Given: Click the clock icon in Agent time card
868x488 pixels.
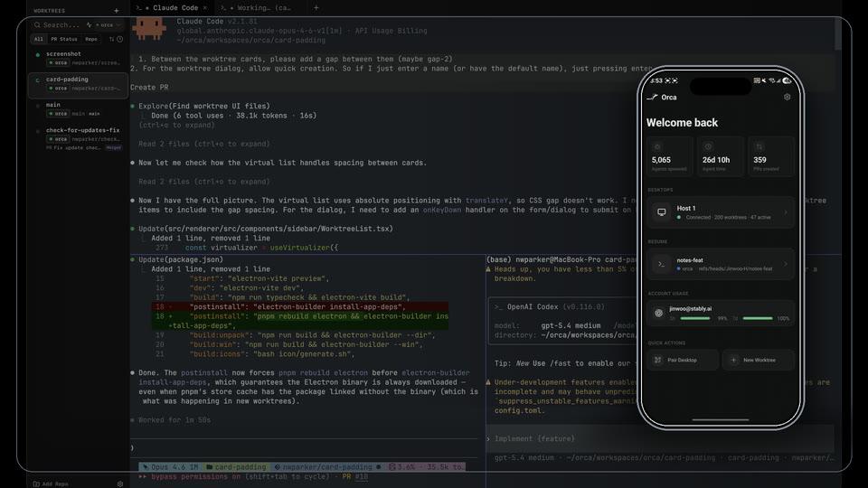Looking at the screenshot, I should 708,146.
